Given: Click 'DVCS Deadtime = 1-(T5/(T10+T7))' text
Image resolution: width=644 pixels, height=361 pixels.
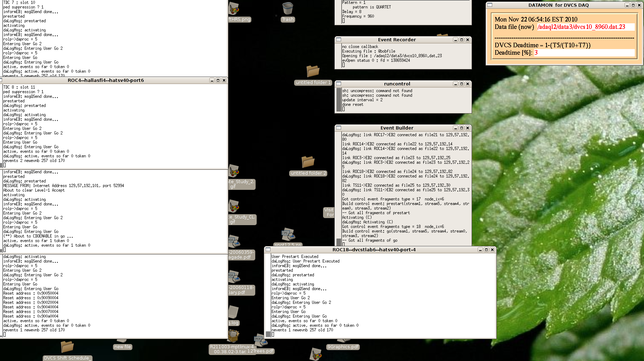Looking at the screenshot, I should click(x=542, y=45).
